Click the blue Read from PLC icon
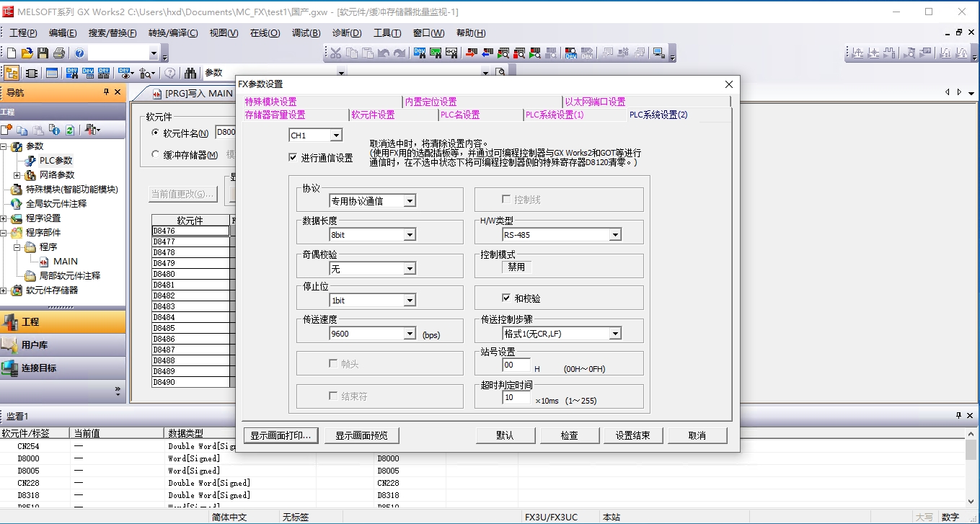980x524 pixels. tap(487, 53)
